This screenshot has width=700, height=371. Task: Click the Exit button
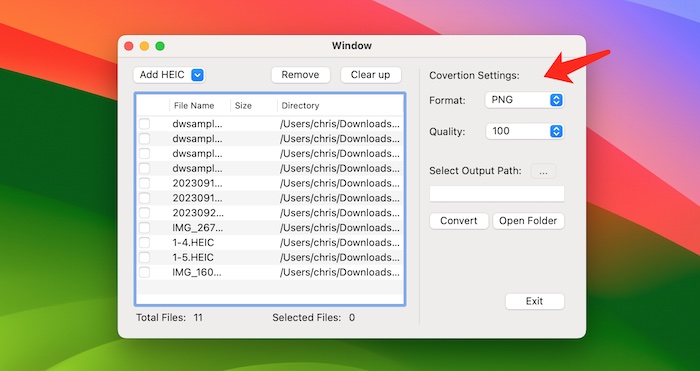click(534, 301)
